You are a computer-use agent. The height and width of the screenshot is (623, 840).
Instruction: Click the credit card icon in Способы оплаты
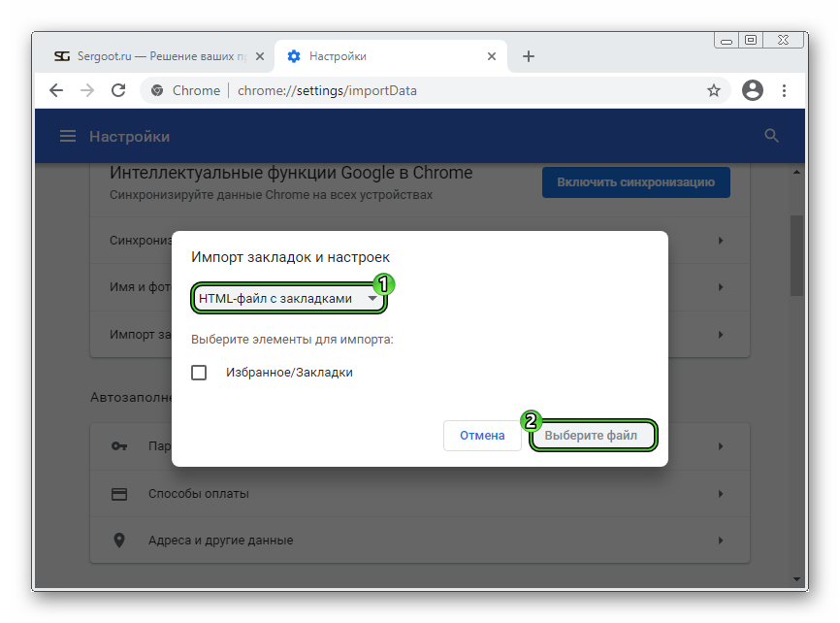pyautogui.click(x=119, y=494)
